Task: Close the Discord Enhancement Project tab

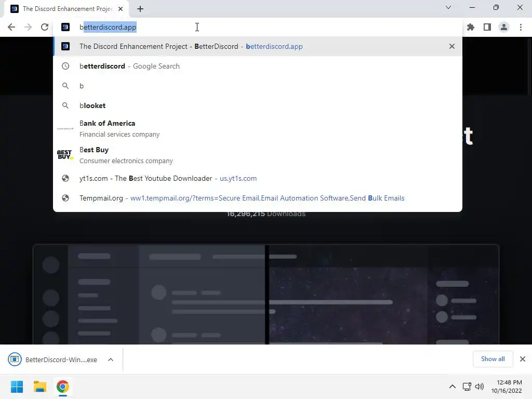Action: [121, 9]
